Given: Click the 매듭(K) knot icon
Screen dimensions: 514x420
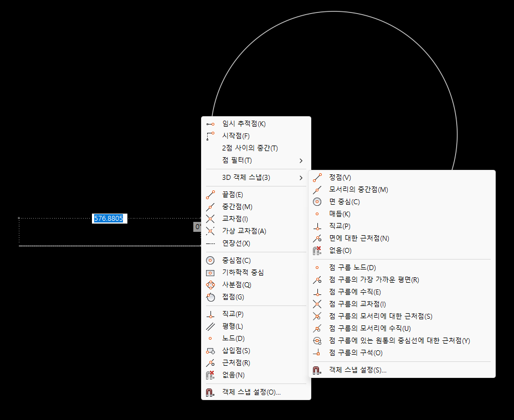Looking at the screenshot, I should [x=317, y=214].
